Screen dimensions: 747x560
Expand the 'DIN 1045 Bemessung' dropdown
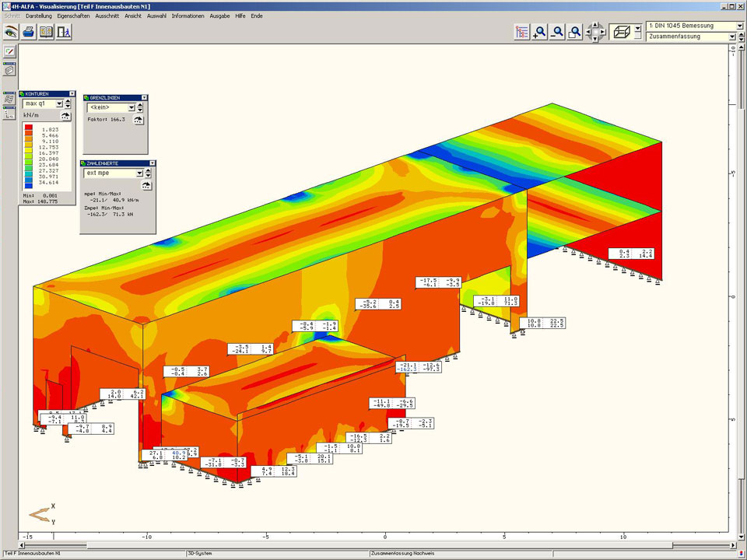tap(739, 26)
